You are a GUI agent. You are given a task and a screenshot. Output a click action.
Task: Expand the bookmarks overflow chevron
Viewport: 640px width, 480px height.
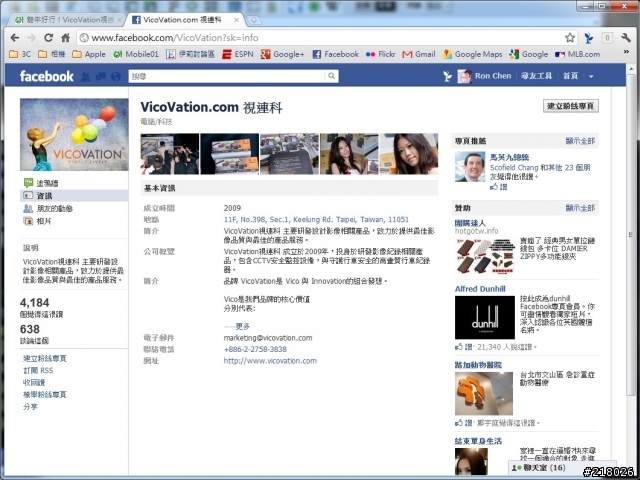coord(626,52)
